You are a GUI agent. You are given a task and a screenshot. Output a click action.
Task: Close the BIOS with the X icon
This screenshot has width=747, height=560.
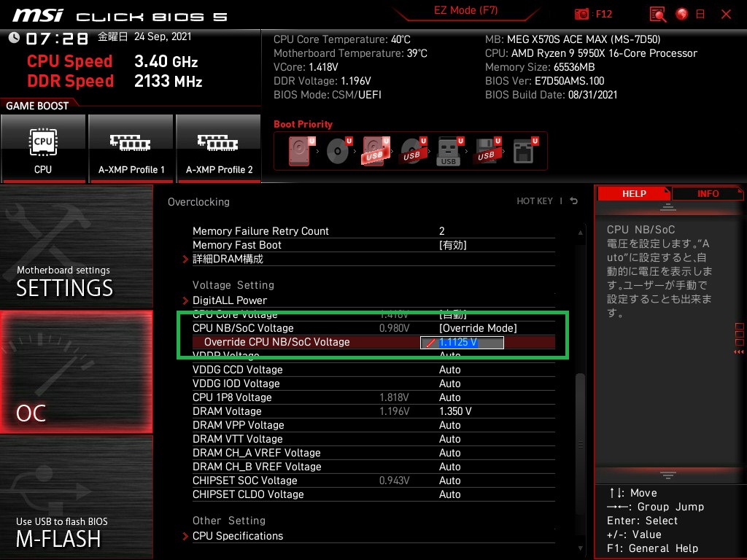(726, 15)
